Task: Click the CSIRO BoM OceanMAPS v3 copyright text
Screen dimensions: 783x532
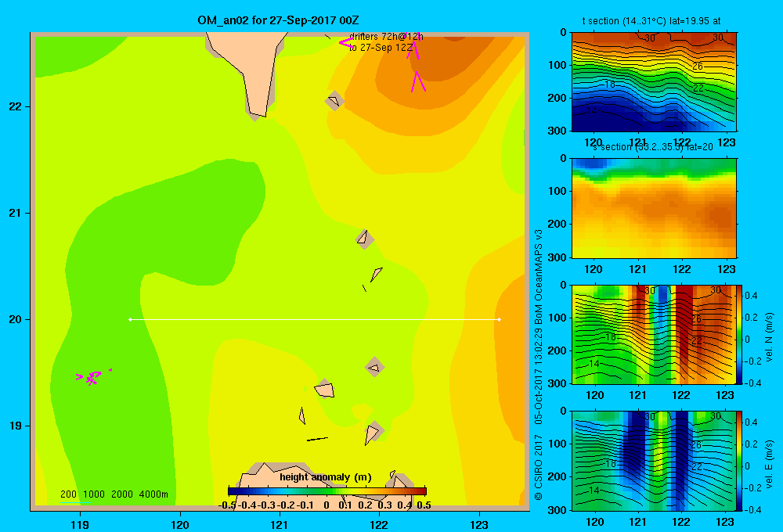Action: tap(539, 365)
